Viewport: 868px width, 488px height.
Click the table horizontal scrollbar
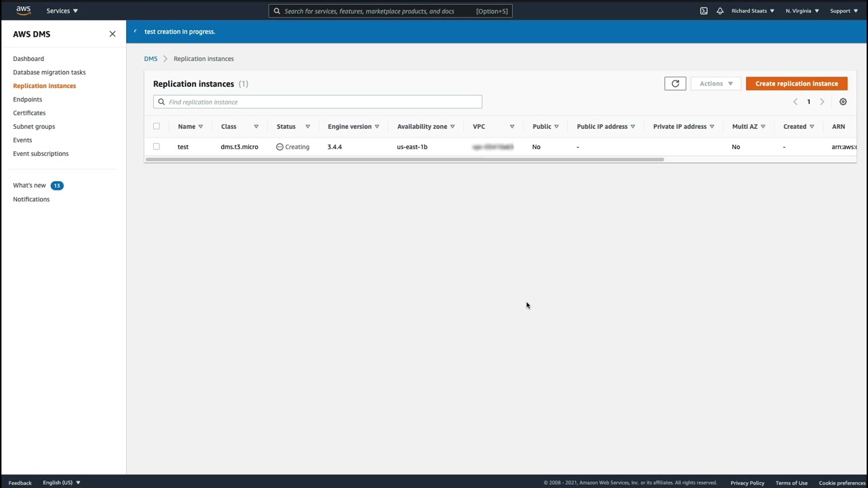click(x=404, y=160)
